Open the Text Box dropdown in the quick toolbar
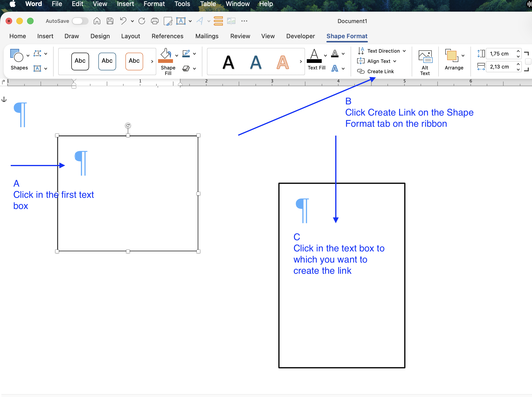 (x=190, y=21)
